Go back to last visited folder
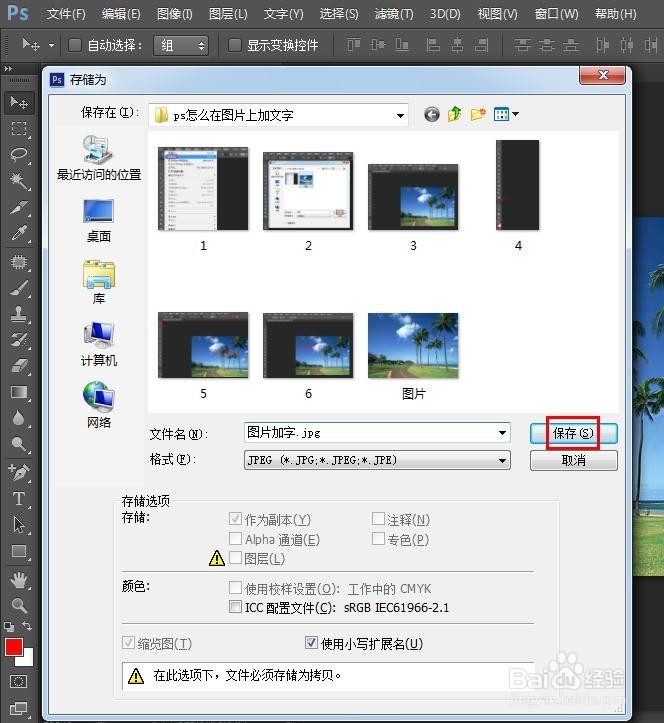 (x=432, y=114)
